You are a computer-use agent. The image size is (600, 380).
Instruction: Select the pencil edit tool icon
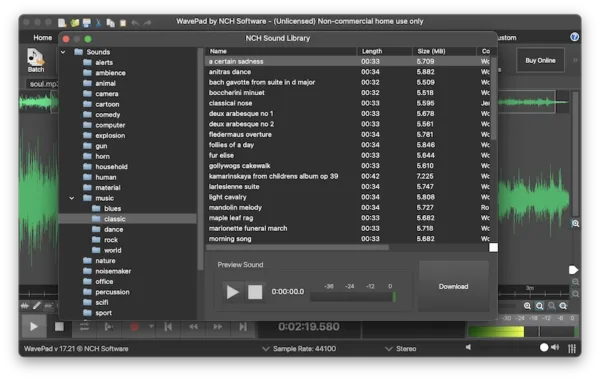[37, 306]
